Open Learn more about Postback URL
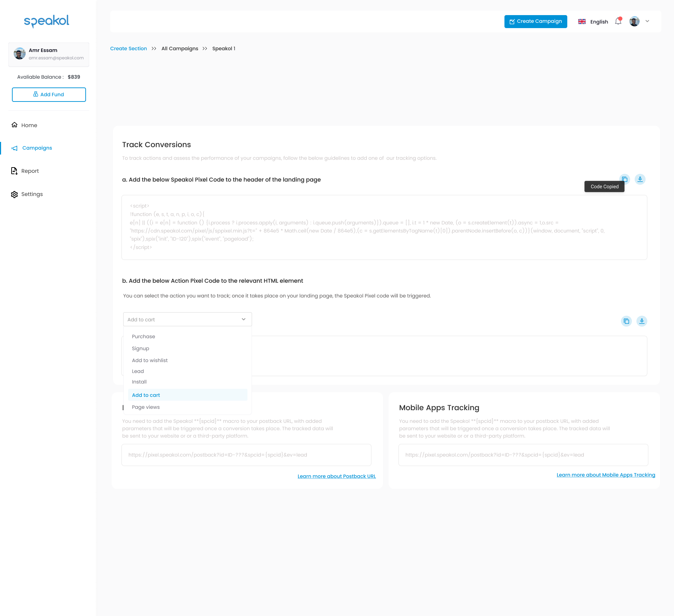 (337, 476)
